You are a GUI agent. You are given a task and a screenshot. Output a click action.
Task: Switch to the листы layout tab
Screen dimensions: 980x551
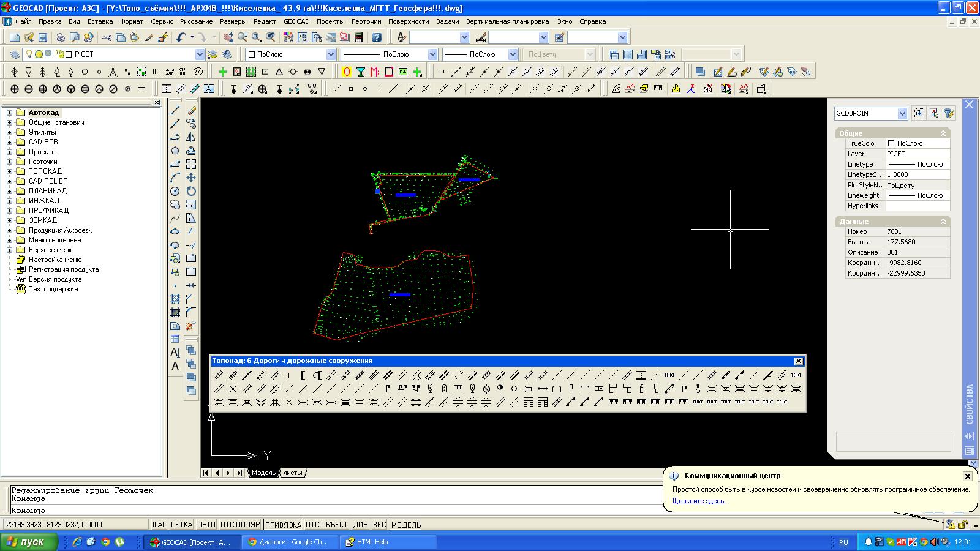point(293,473)
